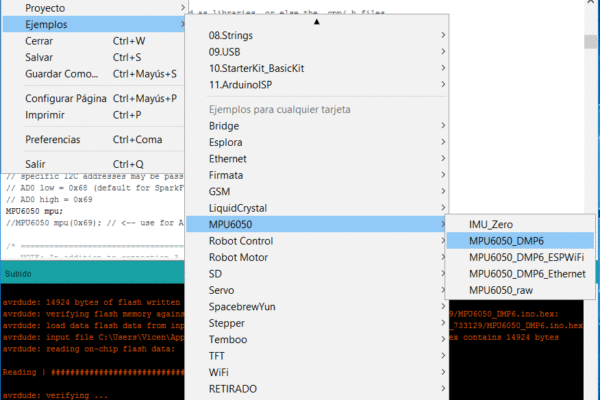
Task: Open 11.ArduinoISP examples submenu
Action: 317,85
